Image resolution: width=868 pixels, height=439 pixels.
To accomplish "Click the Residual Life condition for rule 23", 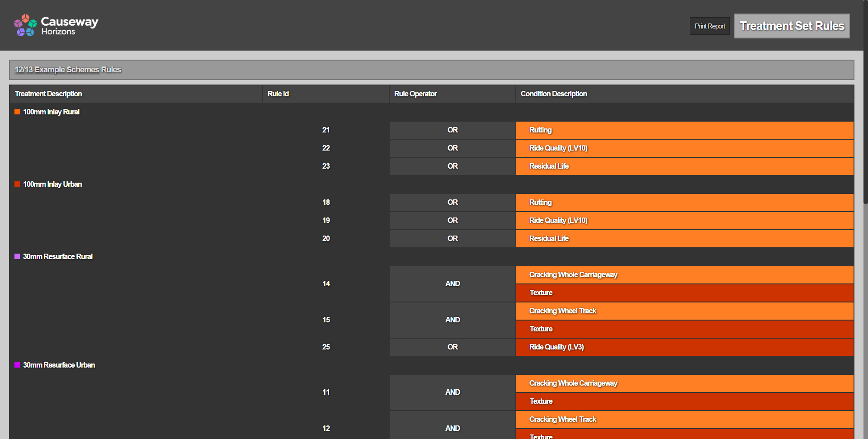I will [x=549, y=166].
